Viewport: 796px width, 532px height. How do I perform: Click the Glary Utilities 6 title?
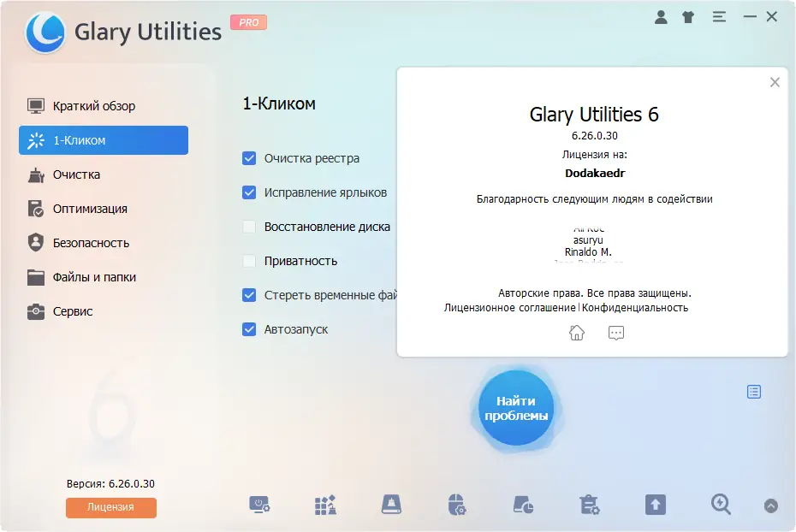click(594, 115)
